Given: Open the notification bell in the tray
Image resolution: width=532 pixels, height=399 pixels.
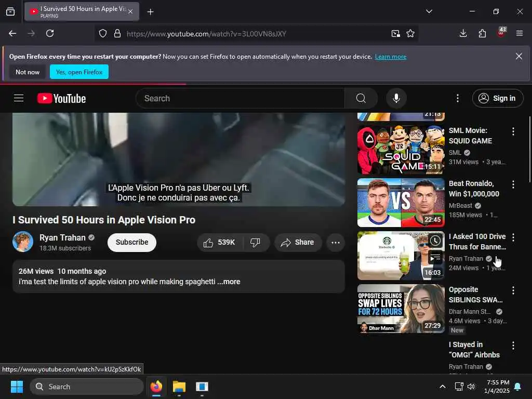Looking at the screenshot, I should 518,387.
